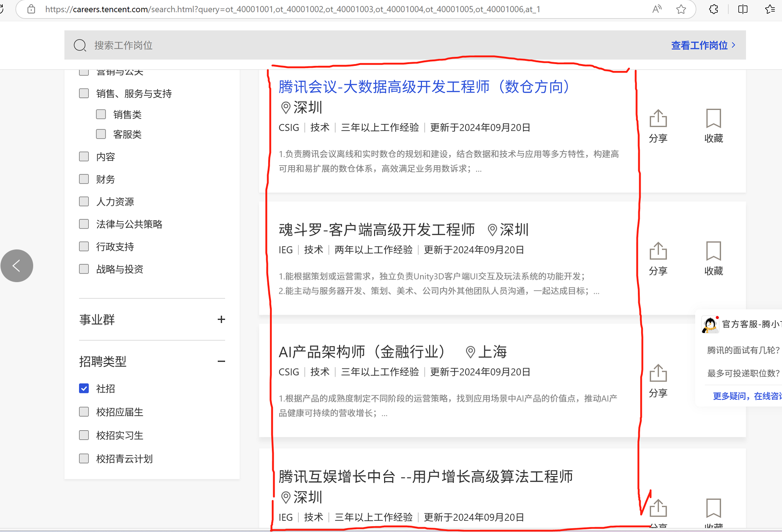
Task: Click the 腾小 penguin customer service avatar
Action: [x=710, y=324]
